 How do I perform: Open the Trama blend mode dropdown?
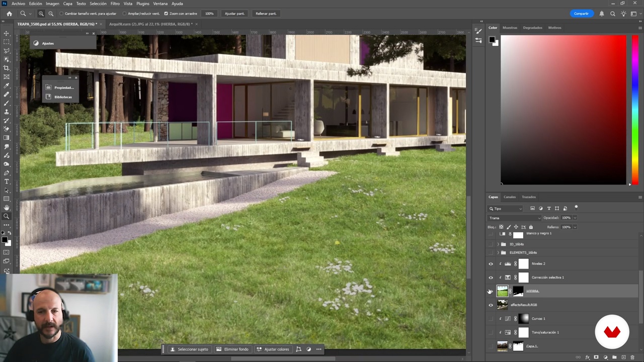click(x=514, y=218)
